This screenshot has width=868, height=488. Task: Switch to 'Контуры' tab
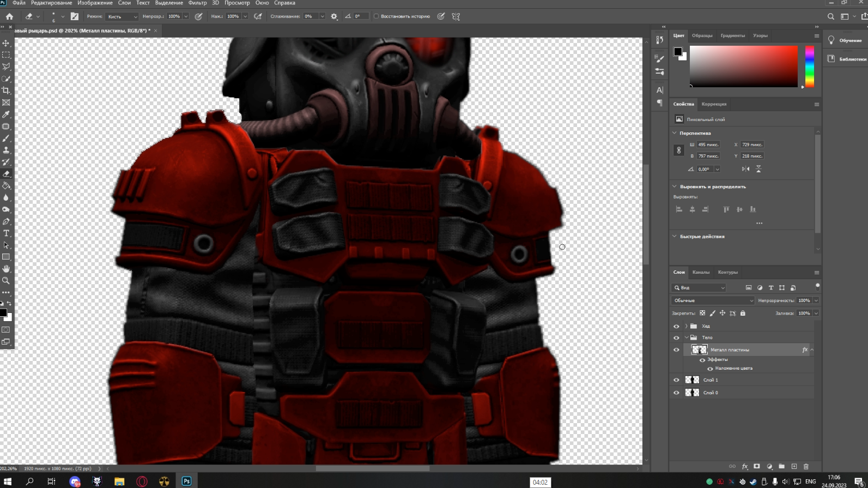[727, 272]
